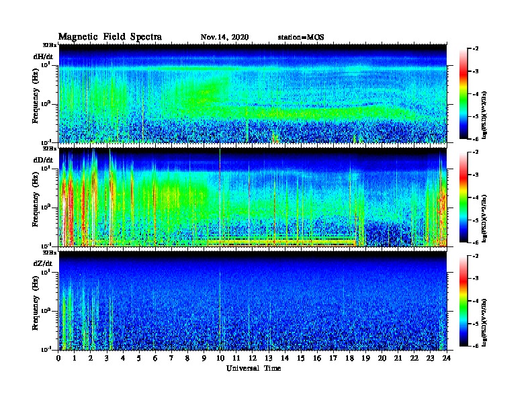Click hour "8" on the Universal Time axis
Image resolution: width=532 pixels, height=411 pixels.
click(188, 358)
